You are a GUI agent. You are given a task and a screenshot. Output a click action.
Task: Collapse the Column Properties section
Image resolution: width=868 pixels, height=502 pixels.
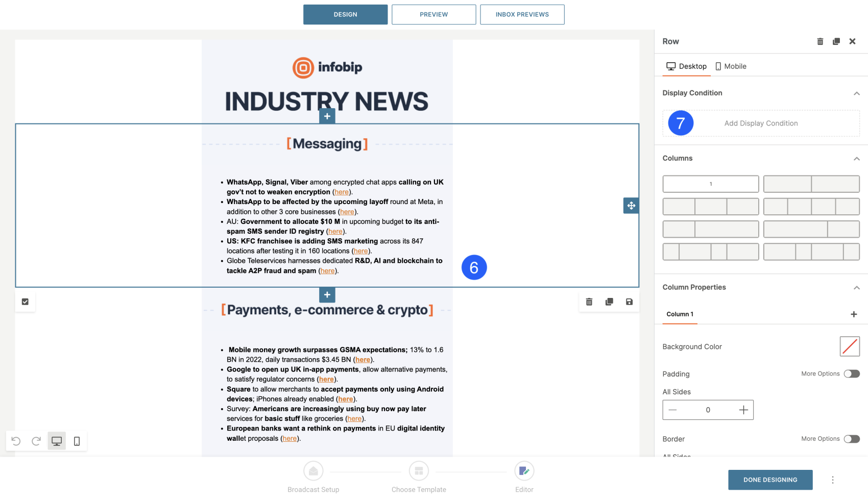[856, 288]
